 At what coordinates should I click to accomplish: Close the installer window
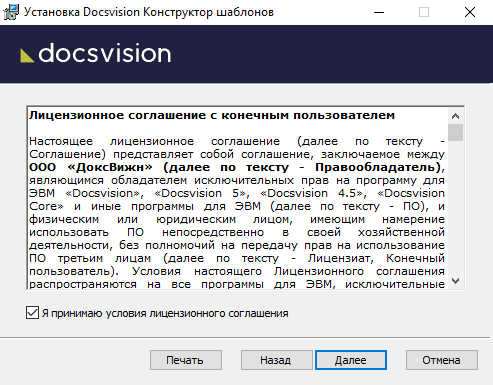tap(470, 12)
